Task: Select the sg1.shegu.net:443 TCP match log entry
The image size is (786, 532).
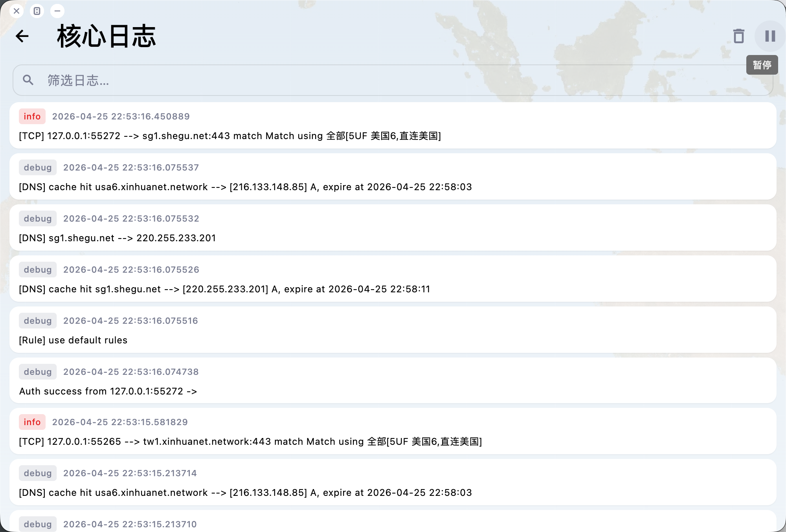Action: 230,136
